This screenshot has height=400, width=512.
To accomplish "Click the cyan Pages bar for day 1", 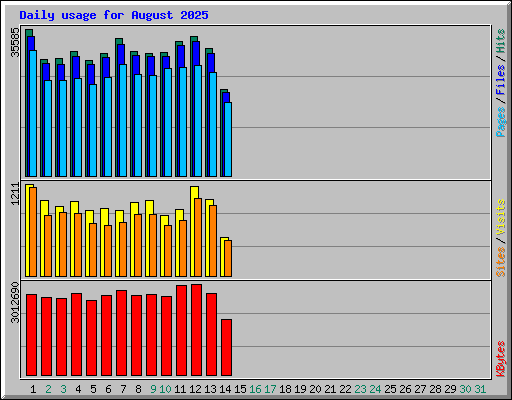I will 33,113.
